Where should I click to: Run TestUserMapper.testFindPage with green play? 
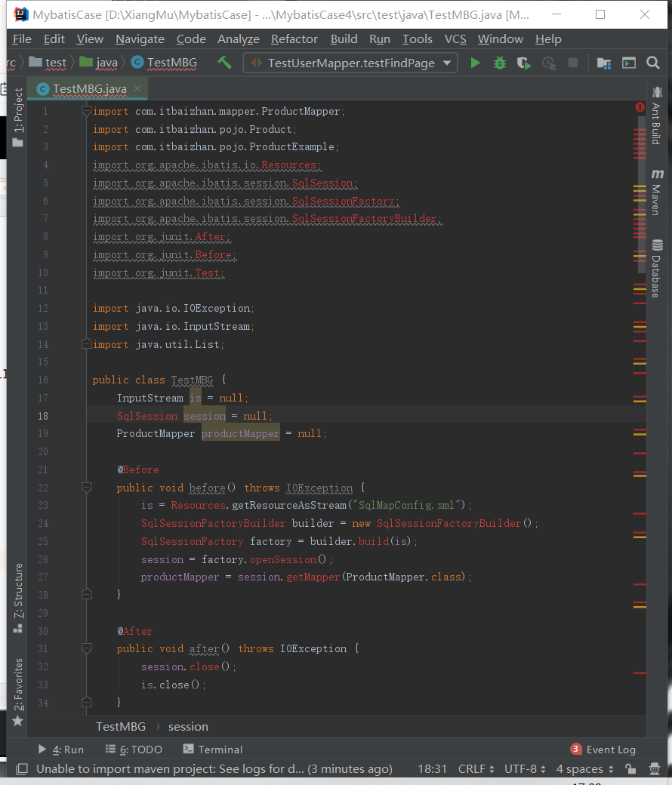point(475,63)
